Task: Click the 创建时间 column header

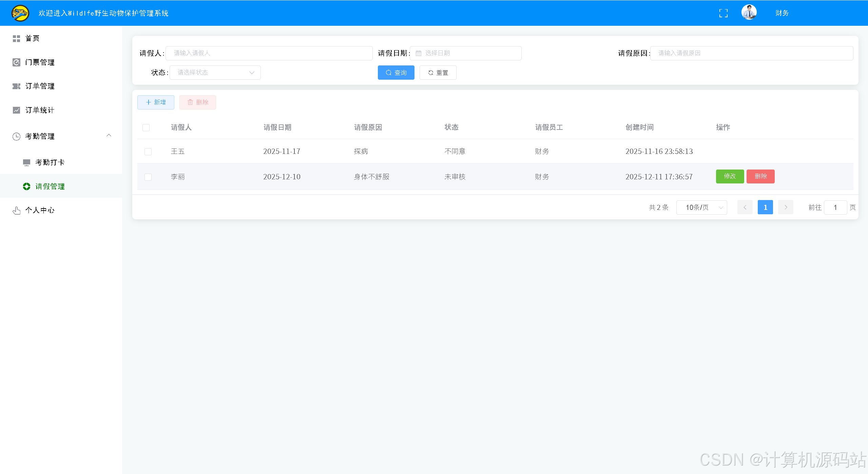Action: click(x=639, y=127)
